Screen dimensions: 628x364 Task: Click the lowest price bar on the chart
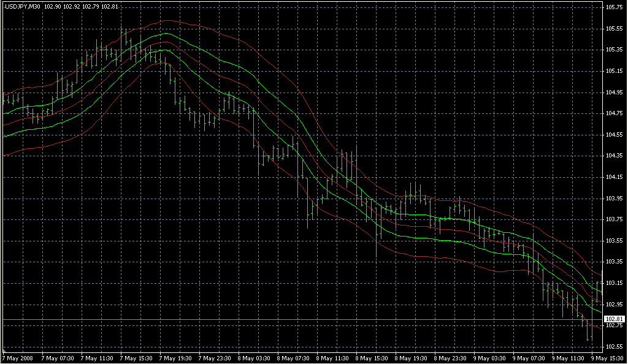[x=588, y=336]
